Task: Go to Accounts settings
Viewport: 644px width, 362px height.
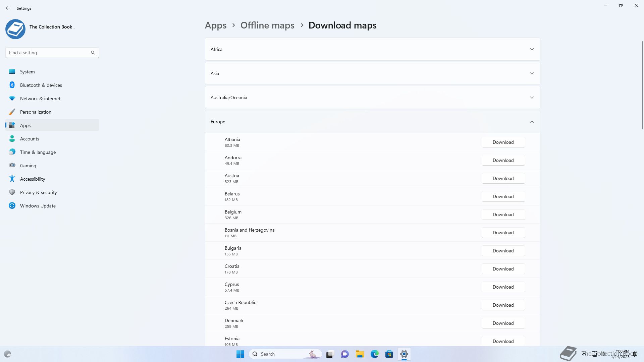Action: point(30,139)
